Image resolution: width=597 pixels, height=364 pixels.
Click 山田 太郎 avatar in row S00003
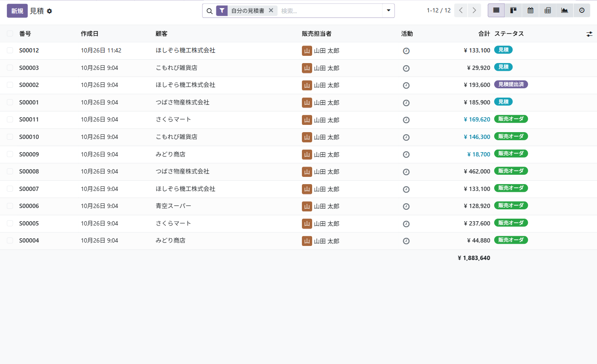tap(307, 68)
